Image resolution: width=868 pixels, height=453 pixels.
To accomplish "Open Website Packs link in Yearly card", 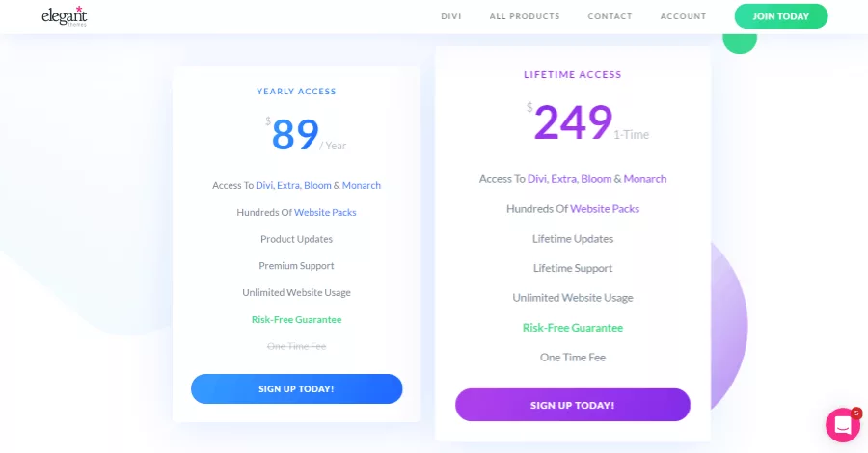I will 325,212.
